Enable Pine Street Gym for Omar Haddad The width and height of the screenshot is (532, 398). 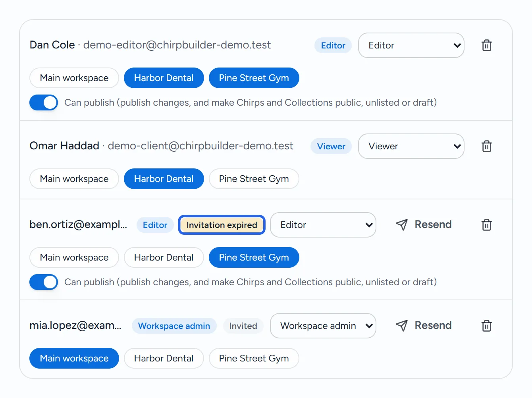(x=254, y=179)
